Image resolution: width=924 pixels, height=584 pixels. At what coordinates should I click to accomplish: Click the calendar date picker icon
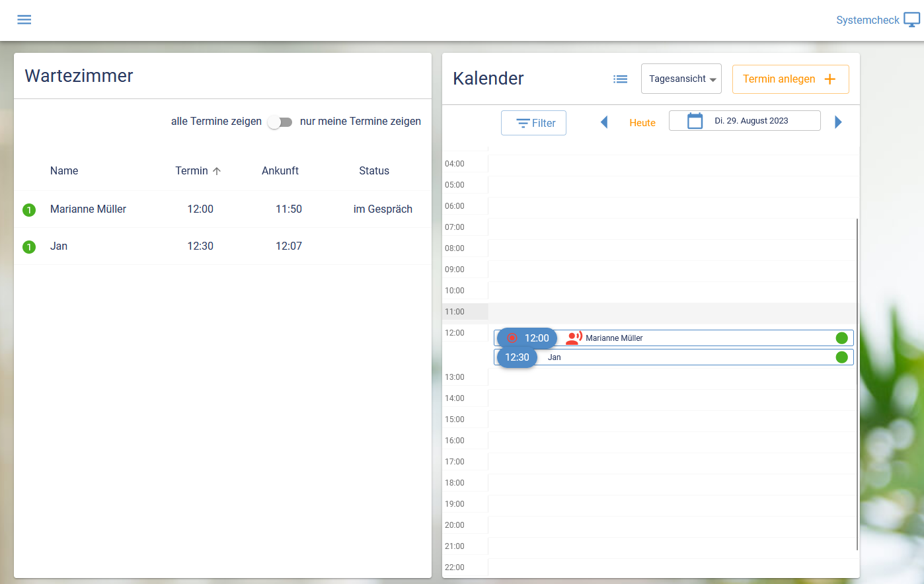click(695, 121)
